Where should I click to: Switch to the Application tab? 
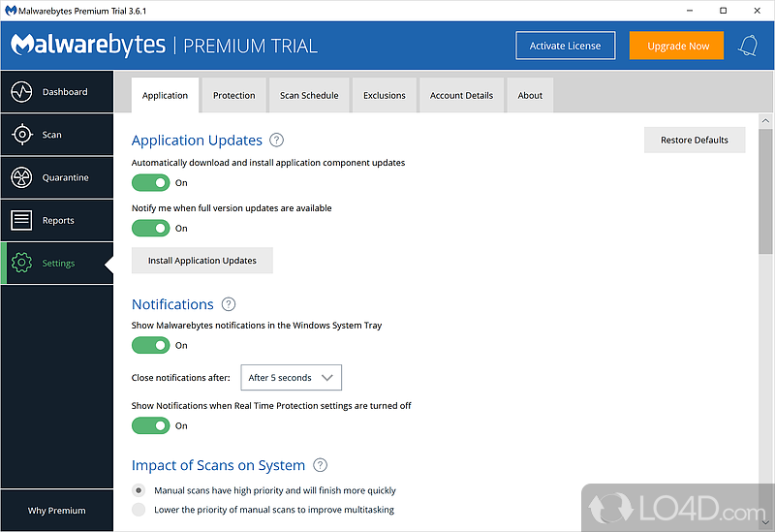point(165,95)
